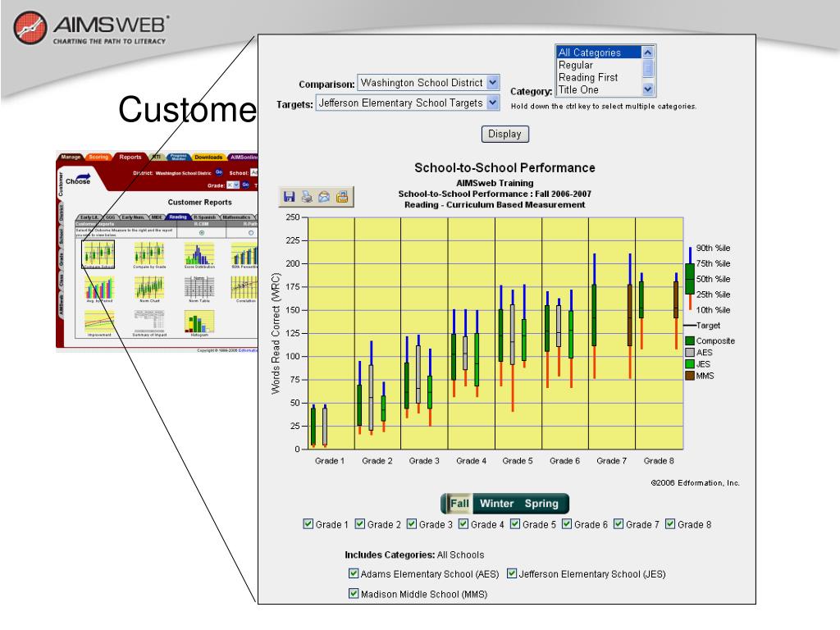Click the Go button beside Grade dropdown
The width and height of the screenshot is (840, 630).
click(x=245, y=185)
